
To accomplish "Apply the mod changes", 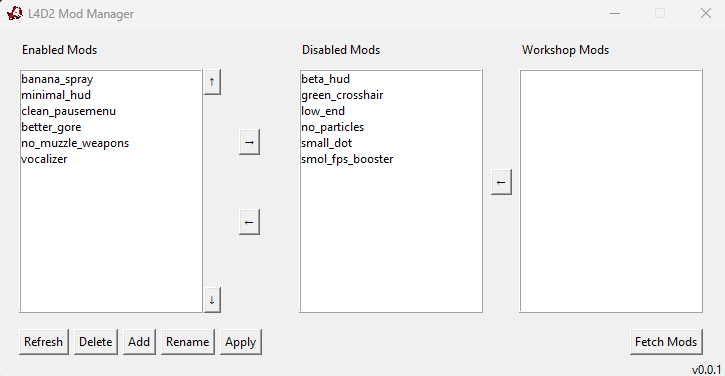I will [240, 342].
